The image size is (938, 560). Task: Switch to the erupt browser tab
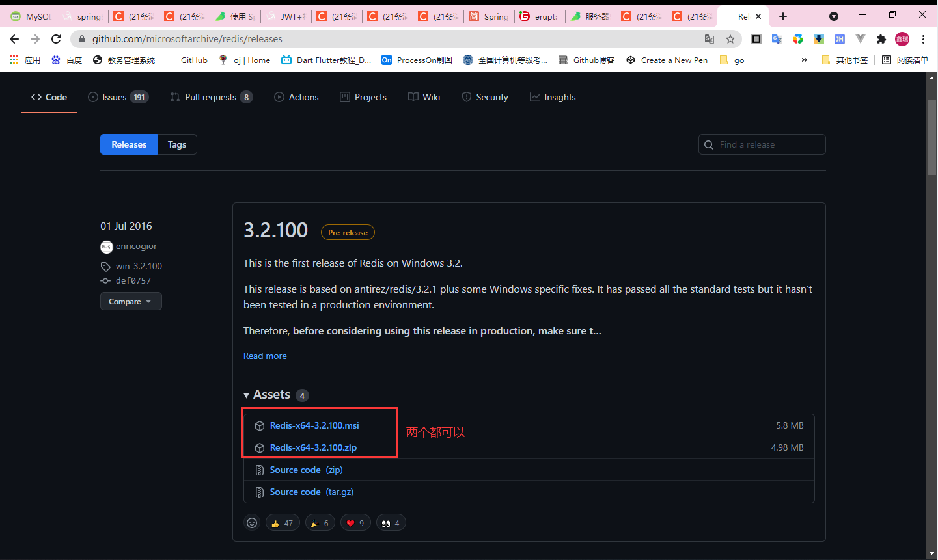click(x=540, y=16)
